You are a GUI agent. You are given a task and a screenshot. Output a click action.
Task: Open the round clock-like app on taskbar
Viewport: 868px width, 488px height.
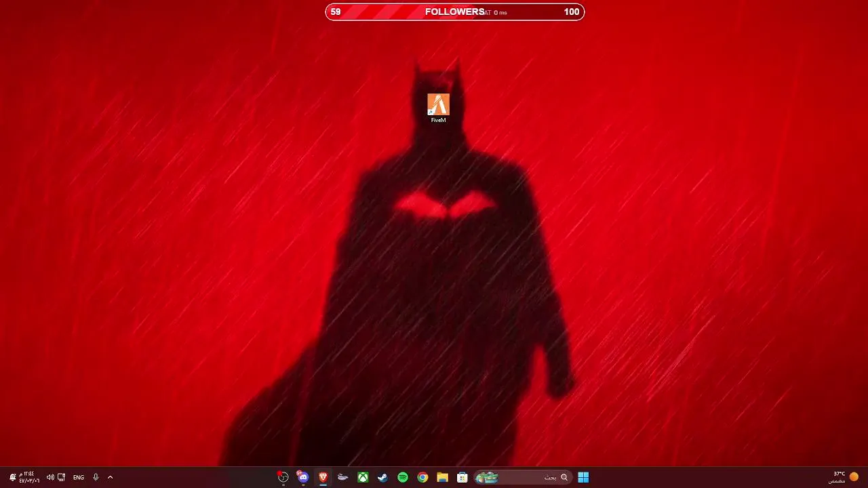click(283, 477)
